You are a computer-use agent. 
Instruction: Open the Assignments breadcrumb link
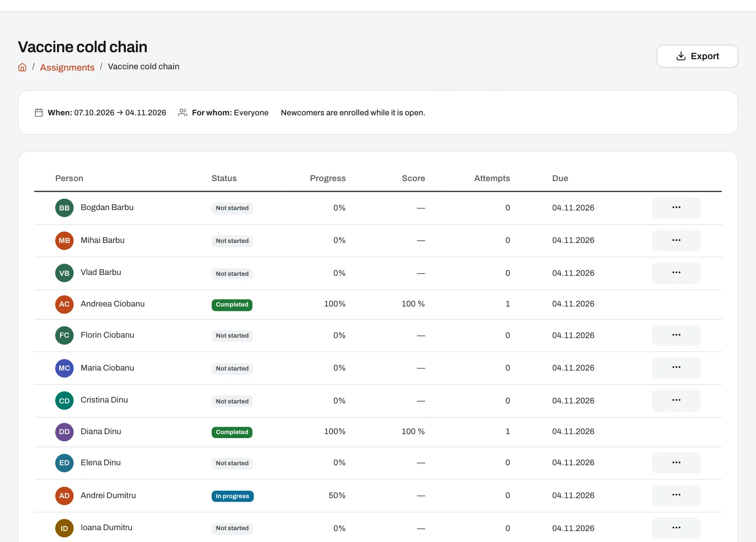67,67
